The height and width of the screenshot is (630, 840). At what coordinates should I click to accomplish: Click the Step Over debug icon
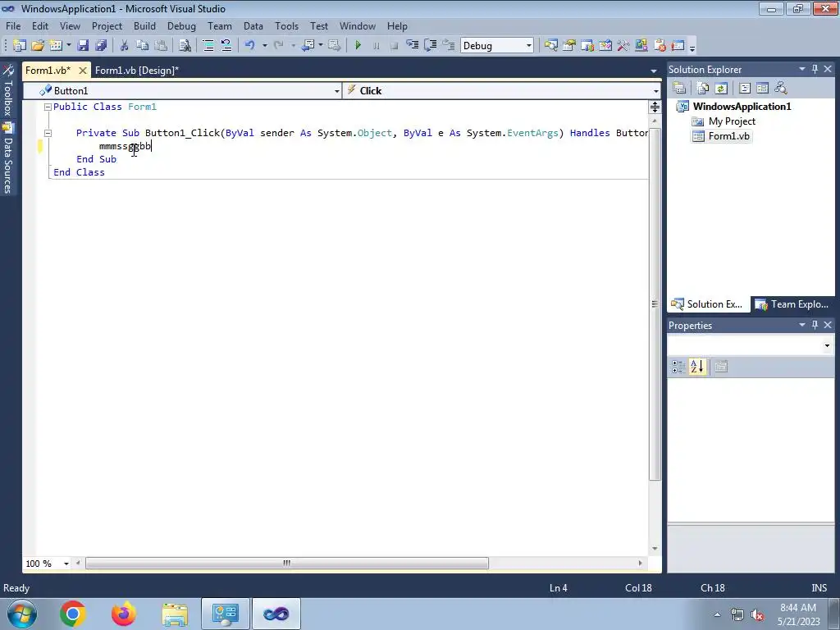pos(430,46)
